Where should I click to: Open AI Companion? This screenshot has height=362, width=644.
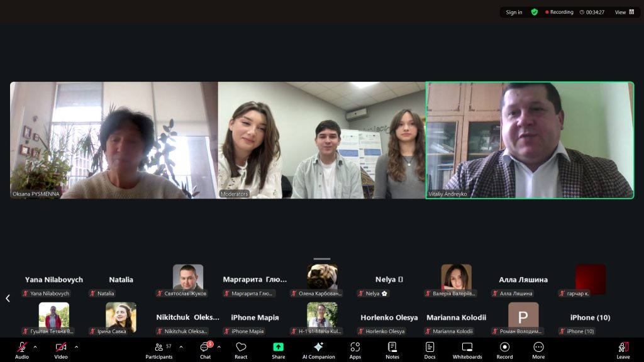pyautogui.click(x=318, y=350)
